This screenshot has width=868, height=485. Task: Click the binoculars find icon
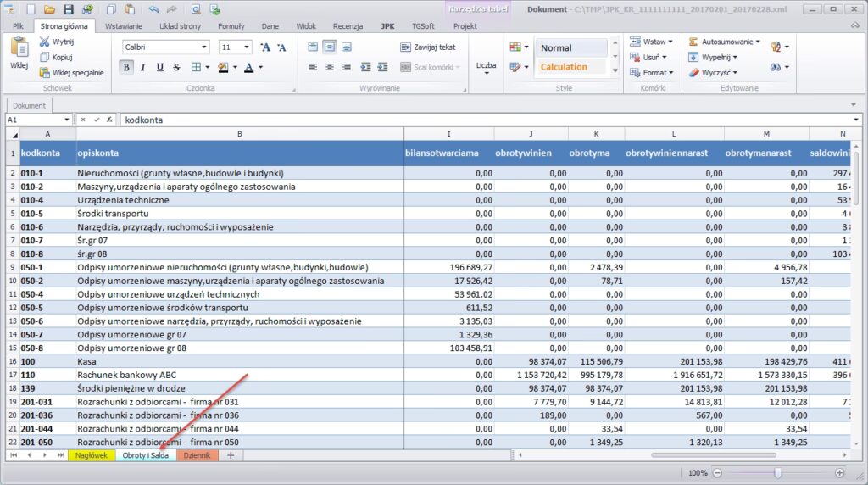775,67
